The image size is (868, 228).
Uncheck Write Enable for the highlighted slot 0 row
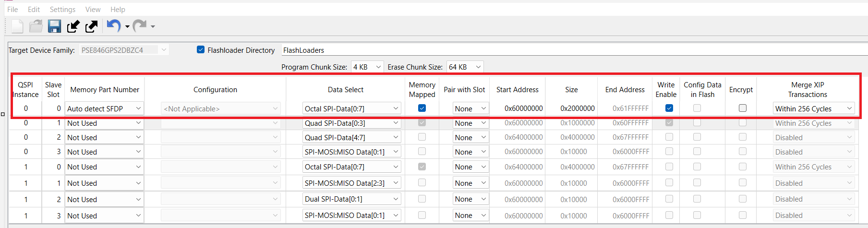[x=669, y=108]
